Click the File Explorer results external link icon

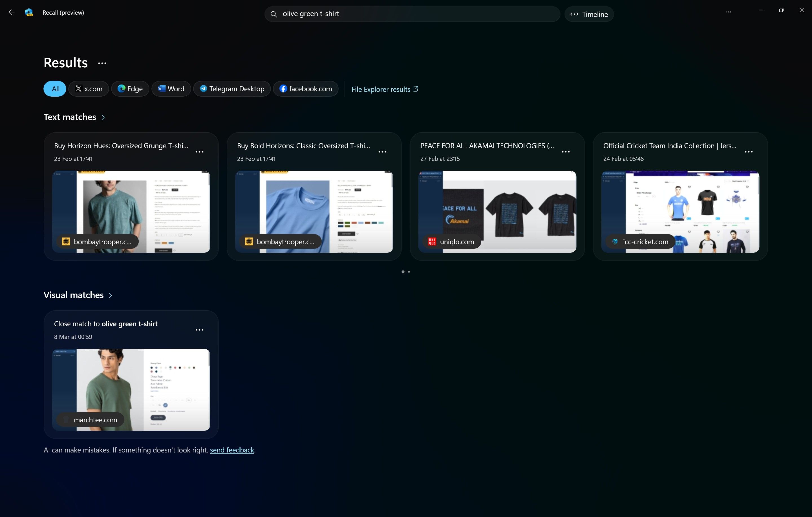point(417,89)
